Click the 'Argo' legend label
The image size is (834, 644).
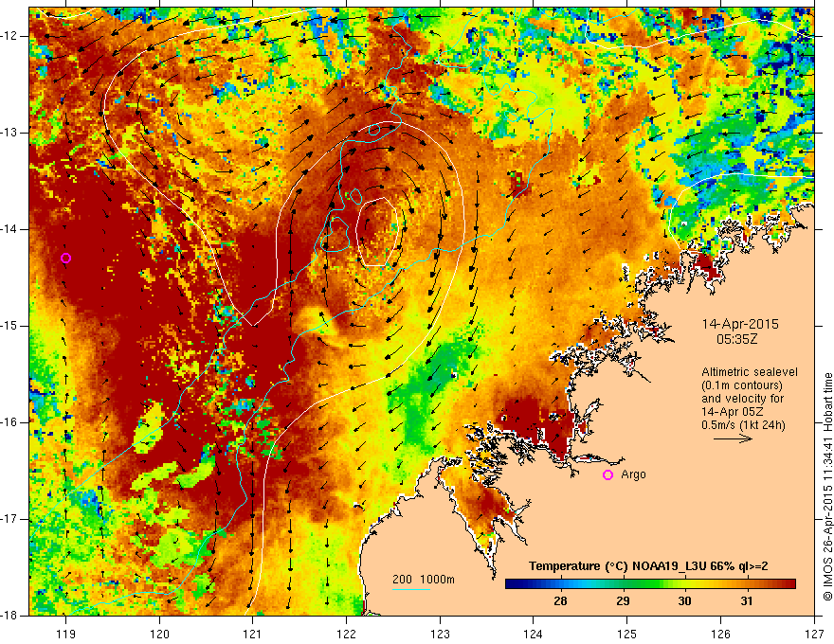click(x=633, y=474)
